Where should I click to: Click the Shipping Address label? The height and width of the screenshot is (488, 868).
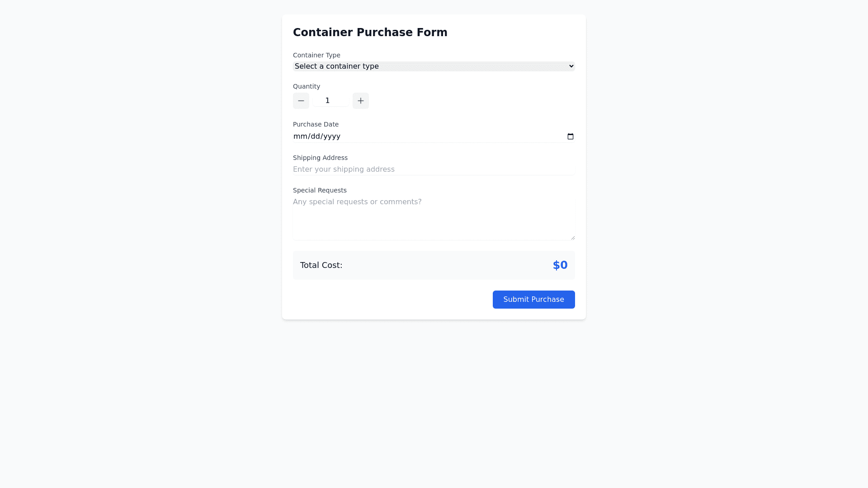320,158
